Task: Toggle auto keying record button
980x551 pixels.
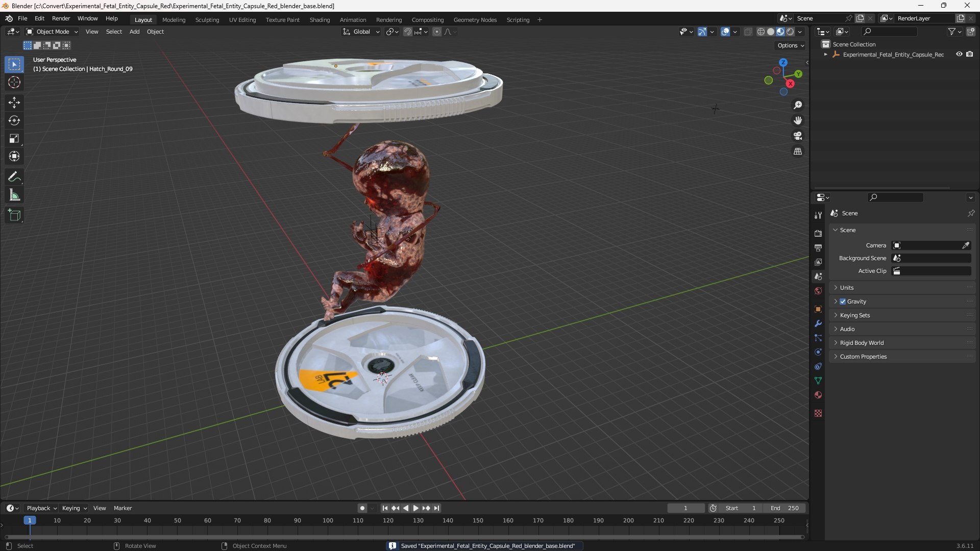Action: [362, 508]
